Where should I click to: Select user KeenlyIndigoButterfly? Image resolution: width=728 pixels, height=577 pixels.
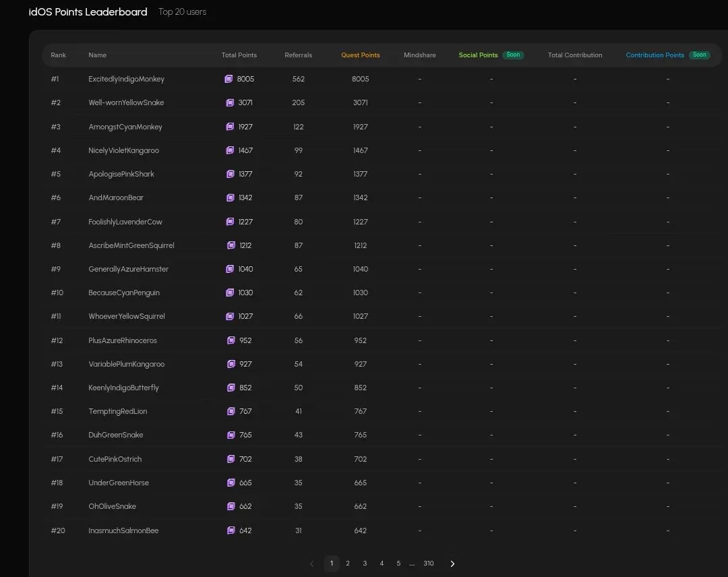coord(123,388)
